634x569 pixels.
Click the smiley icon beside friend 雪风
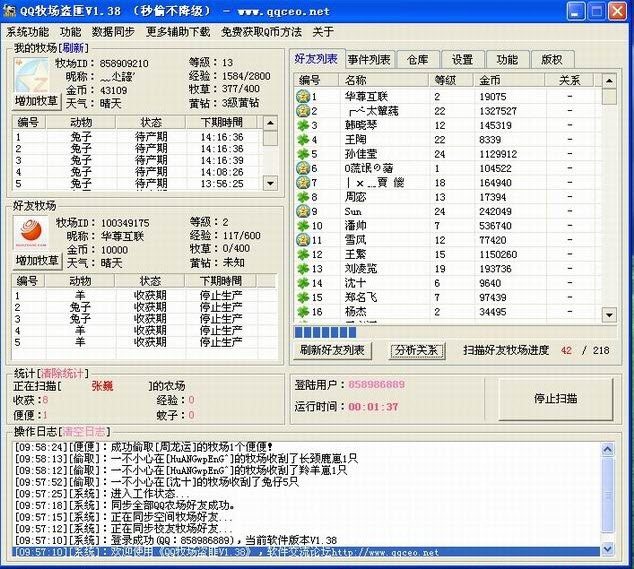coord(302,240)
